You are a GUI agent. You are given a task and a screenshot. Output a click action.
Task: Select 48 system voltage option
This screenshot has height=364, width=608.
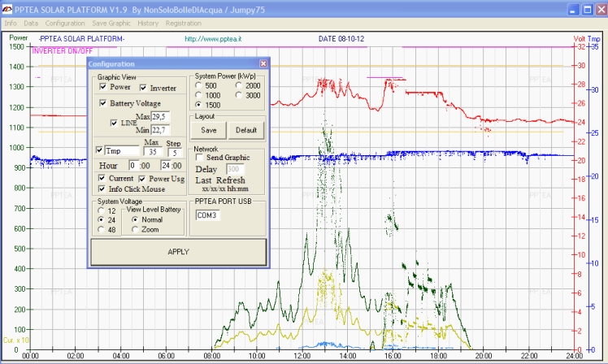point(102,229)
